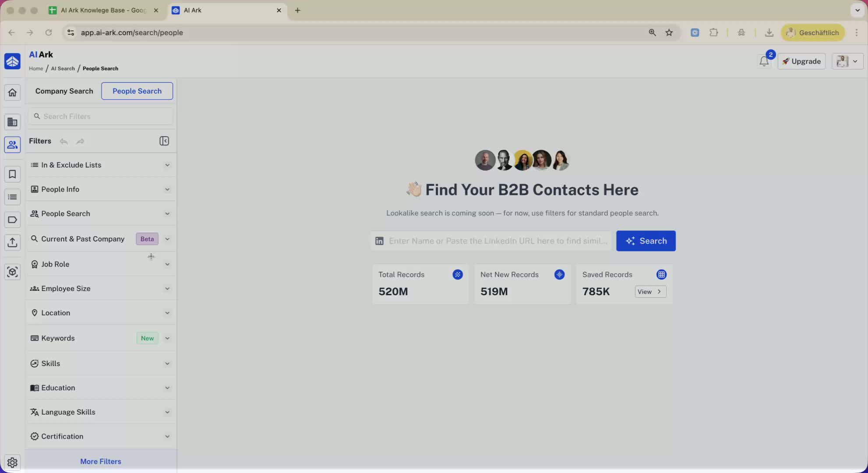Viewport: 868px width, 473px height.
Task: Open the user profile dropdown
Action: [847, 61]
